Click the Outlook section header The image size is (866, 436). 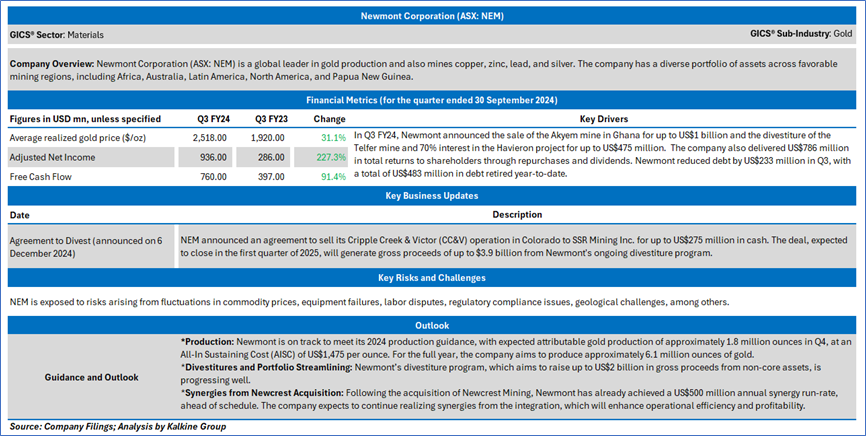(x=432, y=325)
